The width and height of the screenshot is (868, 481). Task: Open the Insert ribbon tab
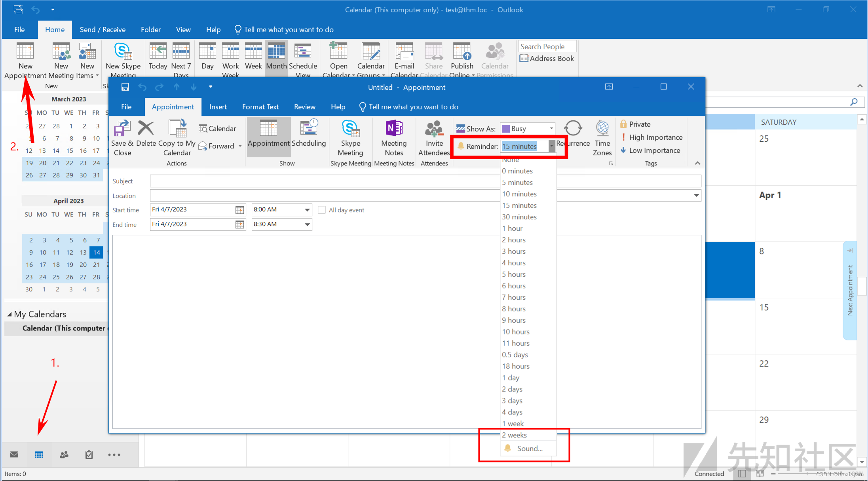click(218, 107)
